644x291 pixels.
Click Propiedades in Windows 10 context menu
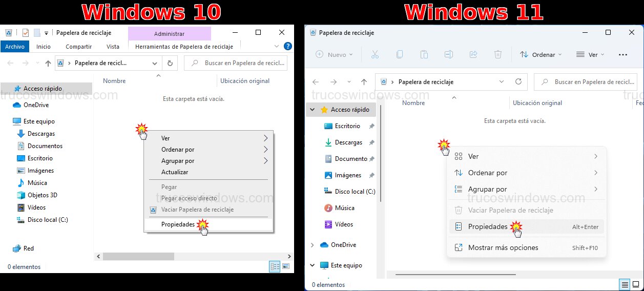tap(209, 224)
